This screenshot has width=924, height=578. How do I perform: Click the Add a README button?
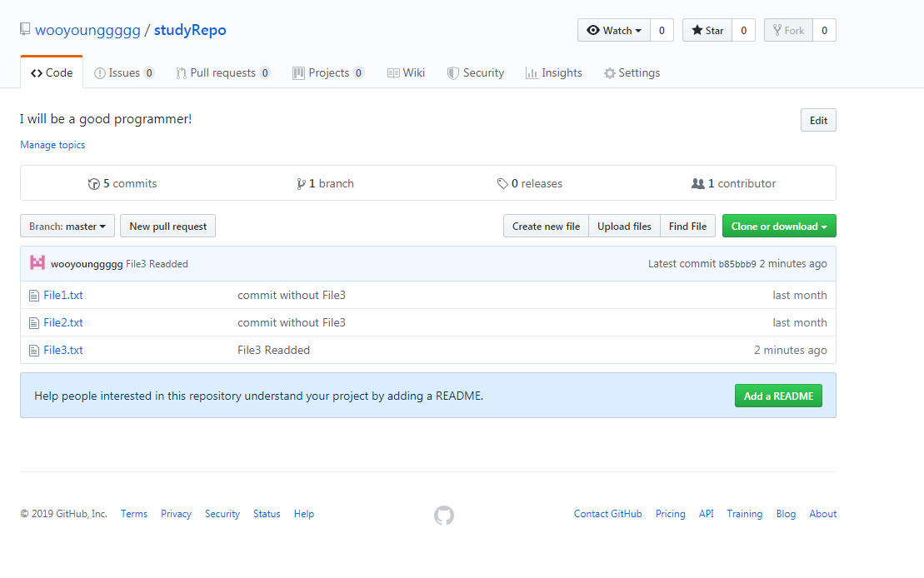(x=778, y=396)
